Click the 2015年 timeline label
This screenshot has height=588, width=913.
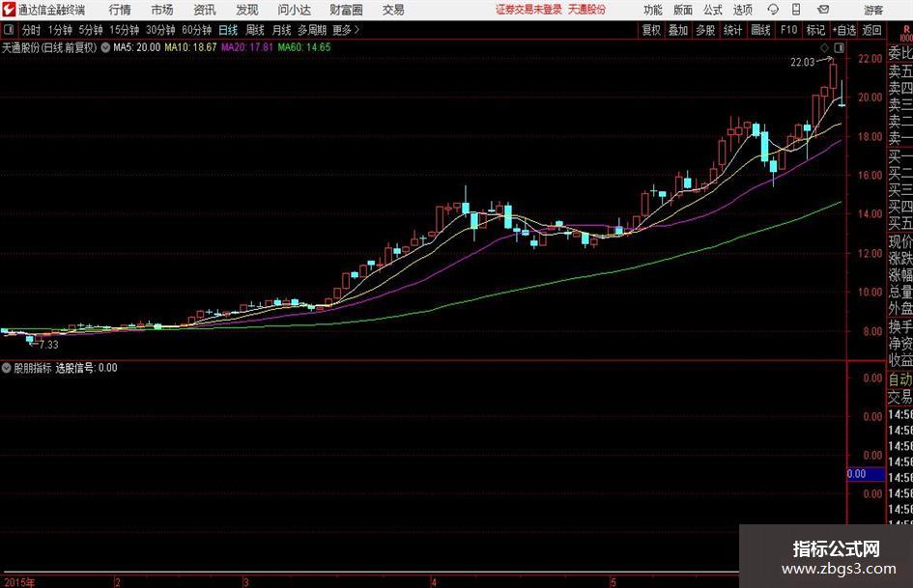click(x=19, y=582)
